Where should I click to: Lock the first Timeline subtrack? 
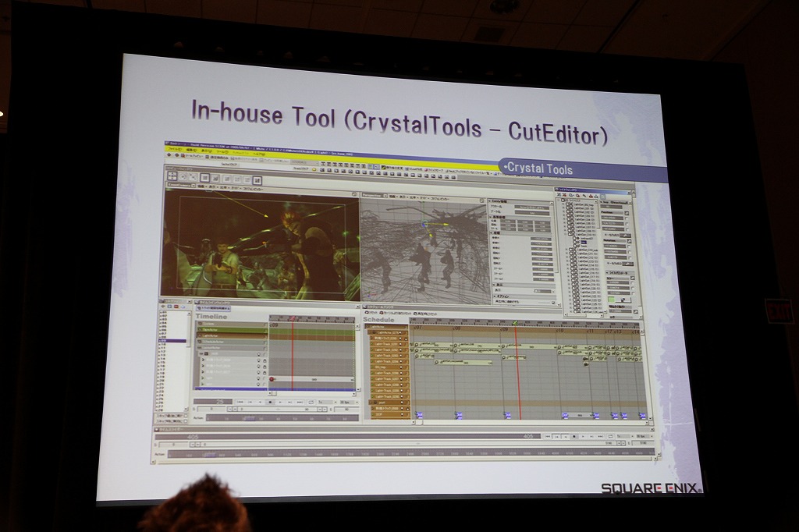[x=265, y=361]
